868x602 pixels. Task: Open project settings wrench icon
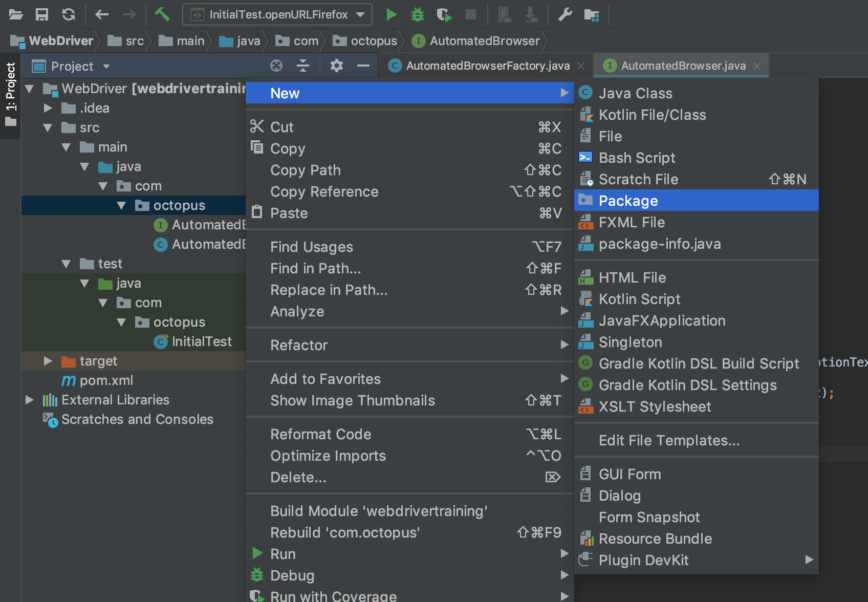click(x=565, y=14)
